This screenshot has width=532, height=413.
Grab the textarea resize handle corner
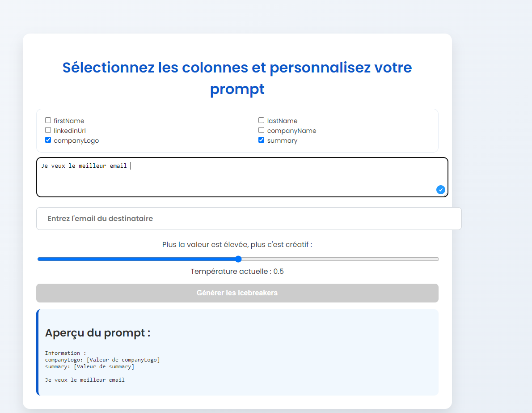pyautogui.click(x=446, y=195)
